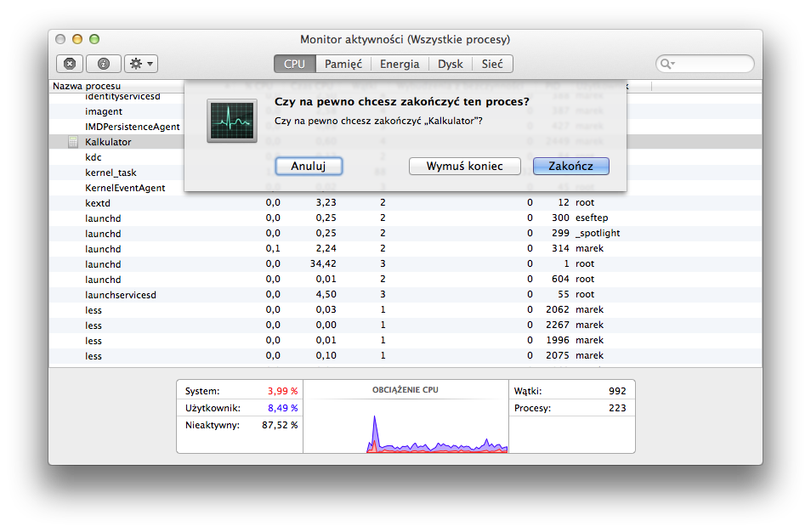Click the inspect process info icon
The image size is (811, 532).
[x=104, y=64]
